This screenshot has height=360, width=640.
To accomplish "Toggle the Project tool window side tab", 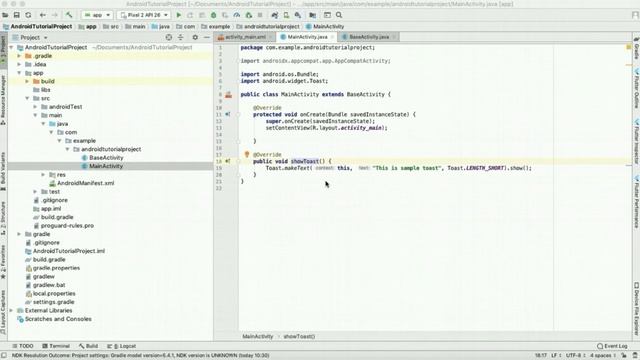I will pyautogui.click(x=3, y=49).
